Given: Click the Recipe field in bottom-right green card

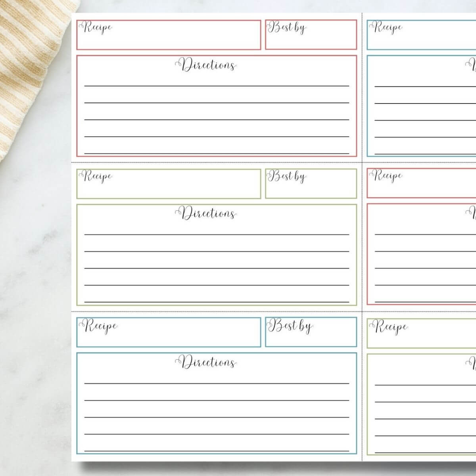Looking at the screenshot, I should coord(421,333).
